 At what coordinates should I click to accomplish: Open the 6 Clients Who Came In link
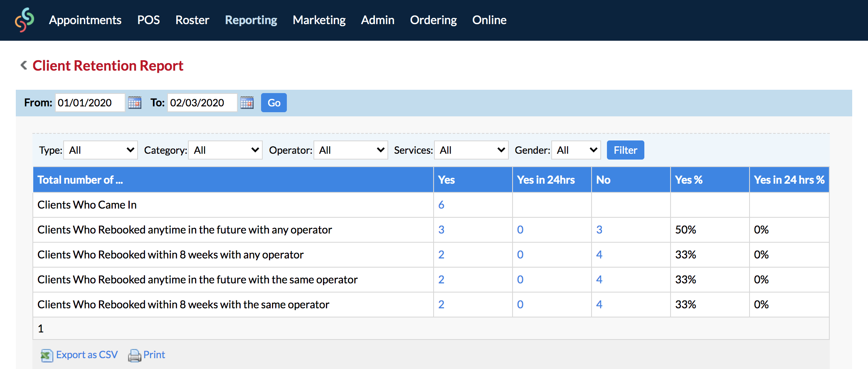pyautogui.click(x=441, y=205)
